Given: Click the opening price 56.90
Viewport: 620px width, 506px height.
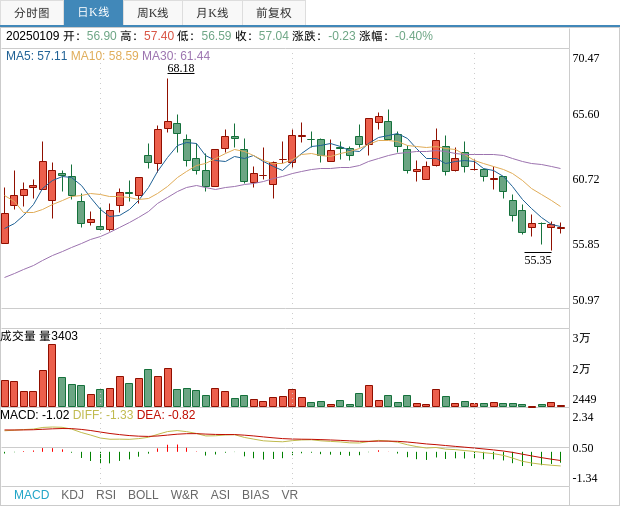Looking at the screenshot, I should click(102, 36).
